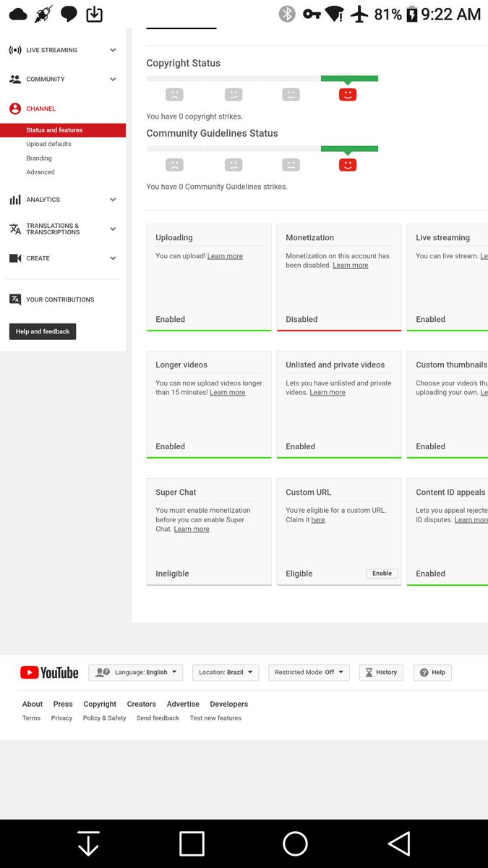Click the Test new features footer link
Image resolution: width=488 pixels, height=868 pixels.
pyautogui.click(x=215, y=718)
